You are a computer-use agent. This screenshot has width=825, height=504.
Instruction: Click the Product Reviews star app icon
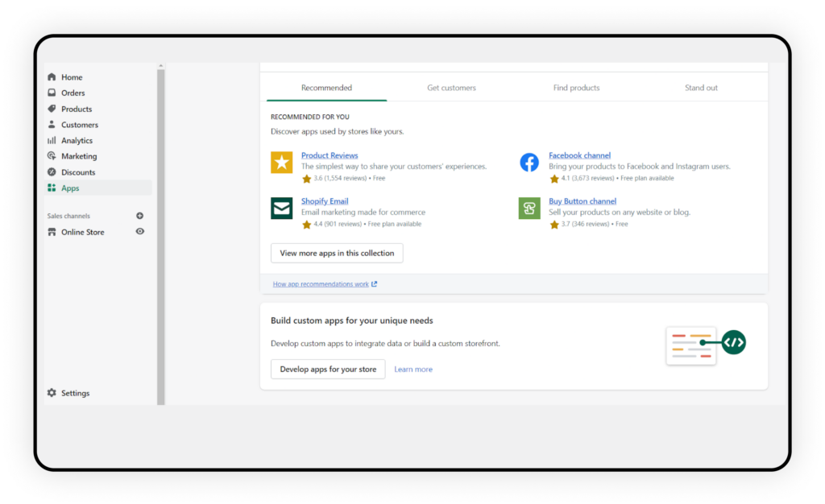coord(281,163)
